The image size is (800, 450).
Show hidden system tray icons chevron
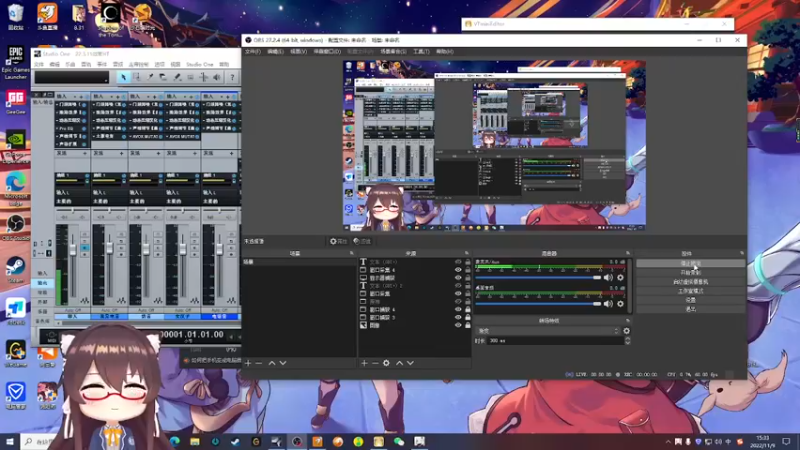668,442
